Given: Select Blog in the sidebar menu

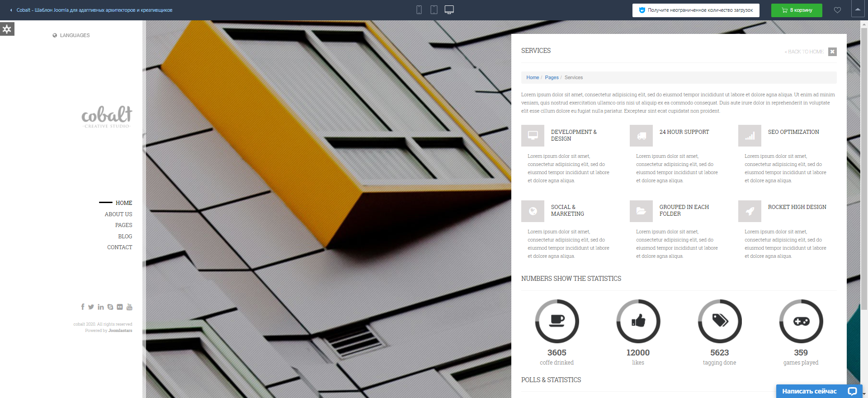Looking at the screenshot, I should [125, 237].
